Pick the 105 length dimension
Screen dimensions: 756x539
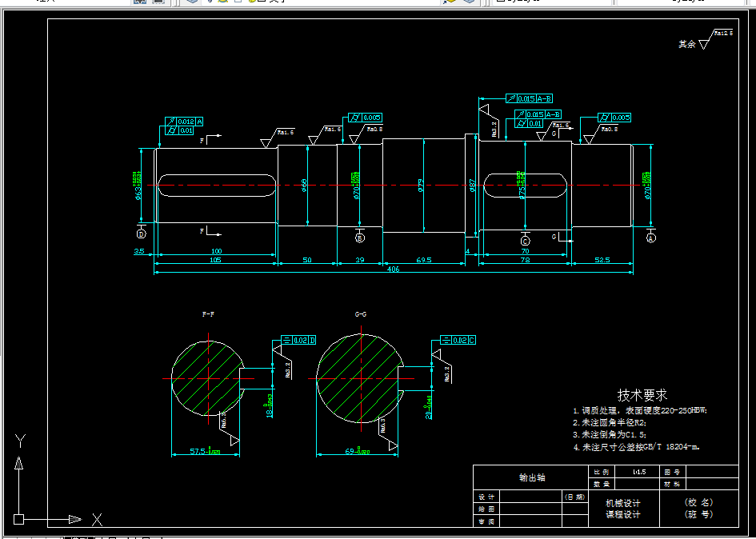[x=215, y=261]
